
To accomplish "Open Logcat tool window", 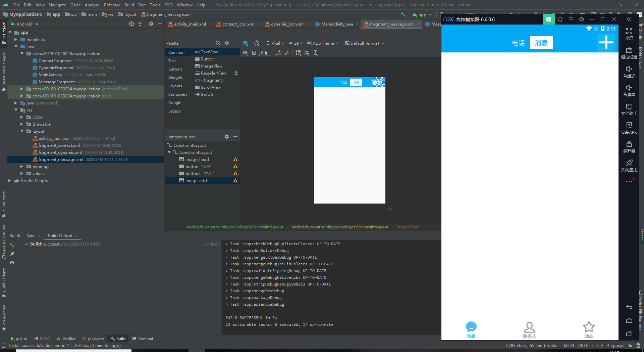I will [x=93, y=339].
